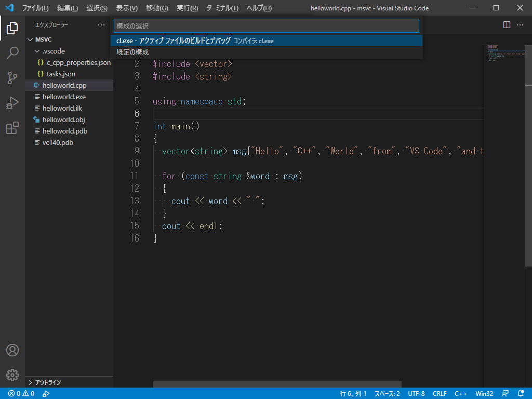The image size is (532, 399).
Task: Select helloworld.exe in explorer
Action: (x=70, y=97)
